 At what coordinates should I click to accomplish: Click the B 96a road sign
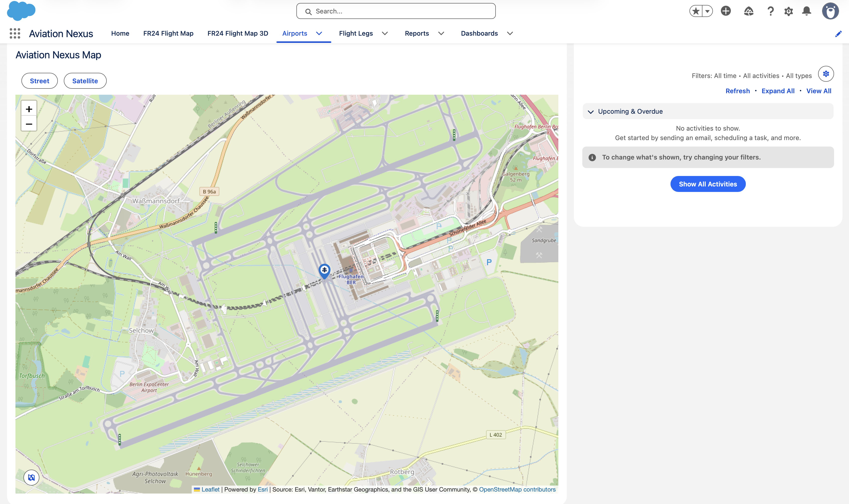[209, 191]
